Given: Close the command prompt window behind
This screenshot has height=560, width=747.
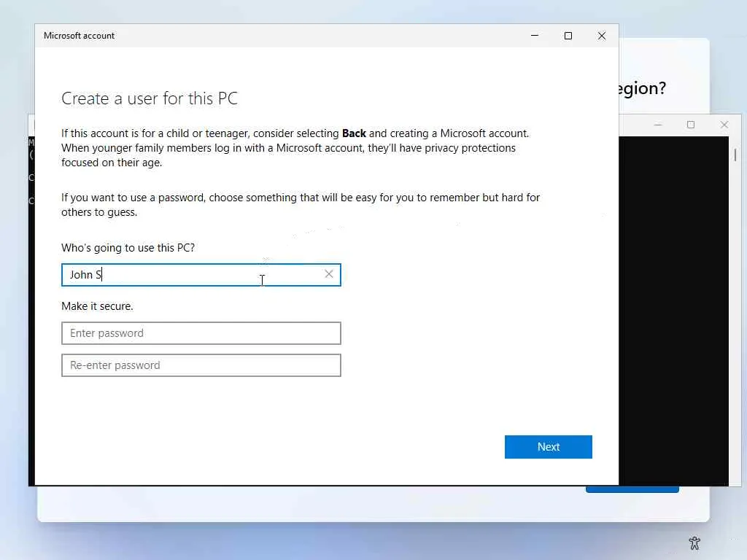Looking at the screenshot, I should [x=724, y=125].
